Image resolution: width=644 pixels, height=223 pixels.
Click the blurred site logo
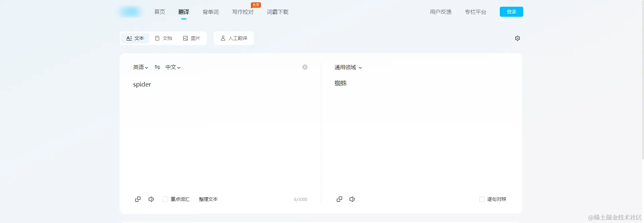[x=130, y=12]
